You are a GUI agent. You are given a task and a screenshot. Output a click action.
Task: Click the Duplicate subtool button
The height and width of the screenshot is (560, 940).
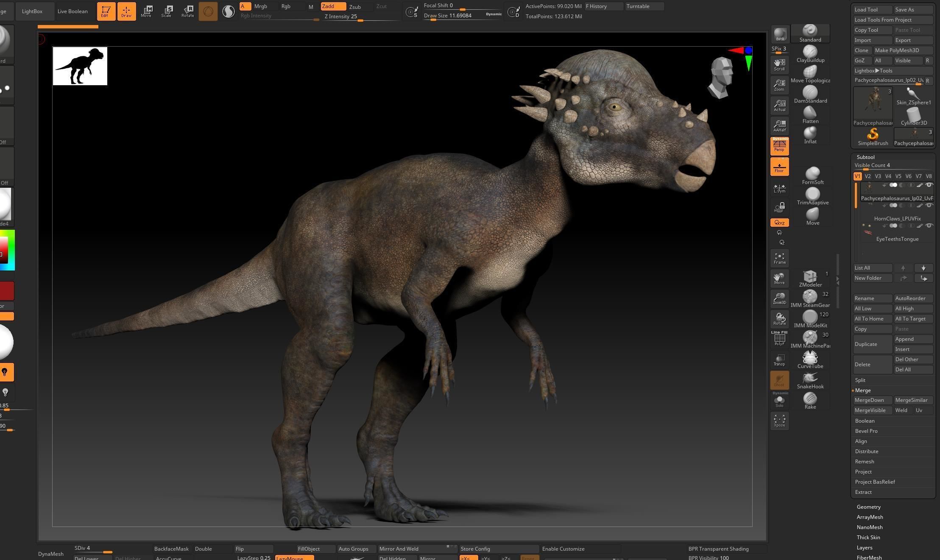click(873, 344)
